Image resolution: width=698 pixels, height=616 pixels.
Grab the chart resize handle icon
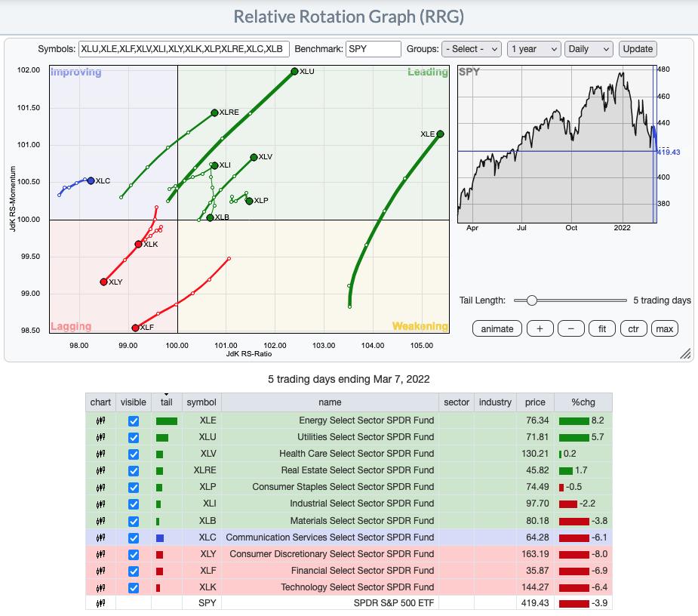pos(685,353)
